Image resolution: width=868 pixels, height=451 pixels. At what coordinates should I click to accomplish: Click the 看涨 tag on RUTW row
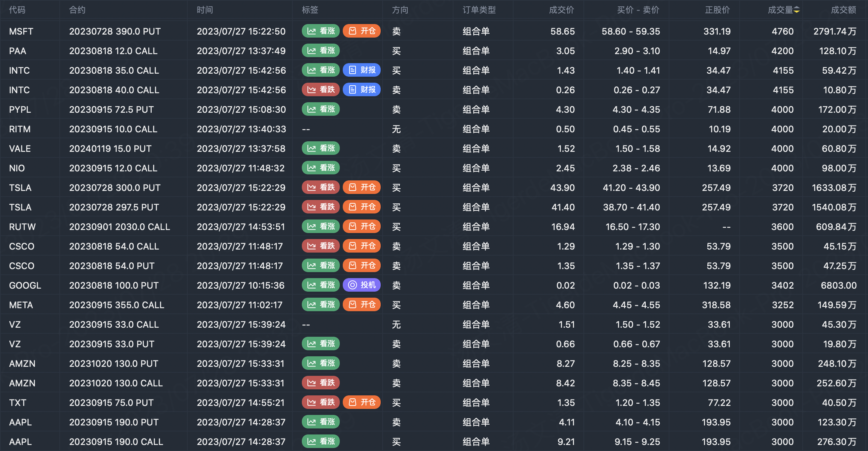(x=321, y=226)
